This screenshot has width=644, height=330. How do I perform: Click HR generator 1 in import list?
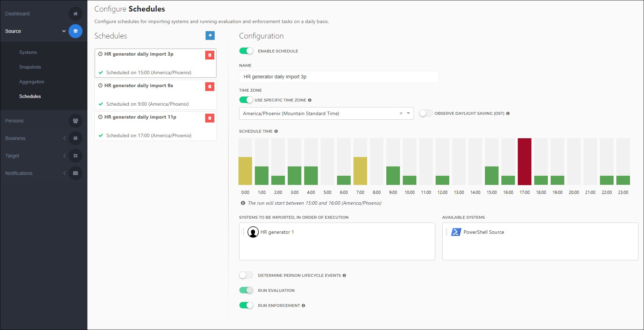click(x=277, y=232)
